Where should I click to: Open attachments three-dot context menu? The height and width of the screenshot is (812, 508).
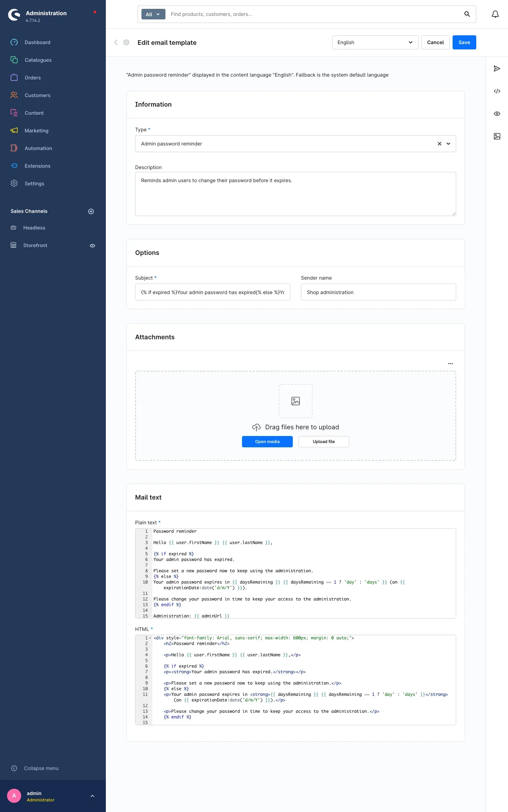click(x=450, y=364)
